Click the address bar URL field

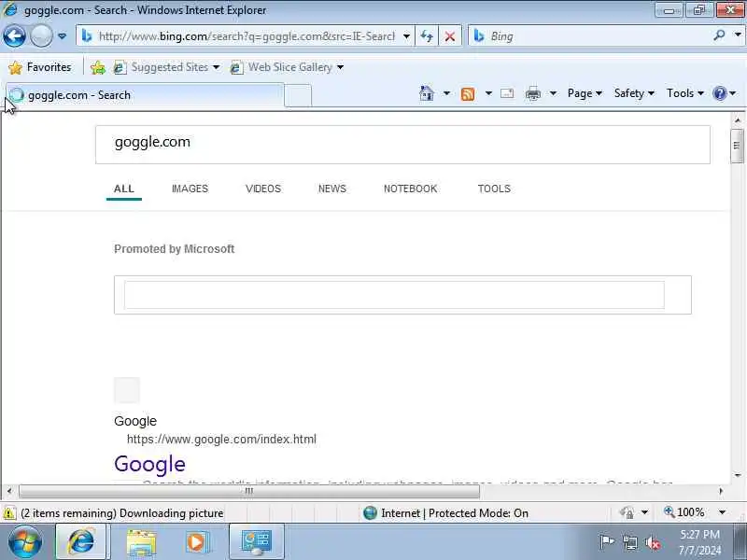coord(246,36)
